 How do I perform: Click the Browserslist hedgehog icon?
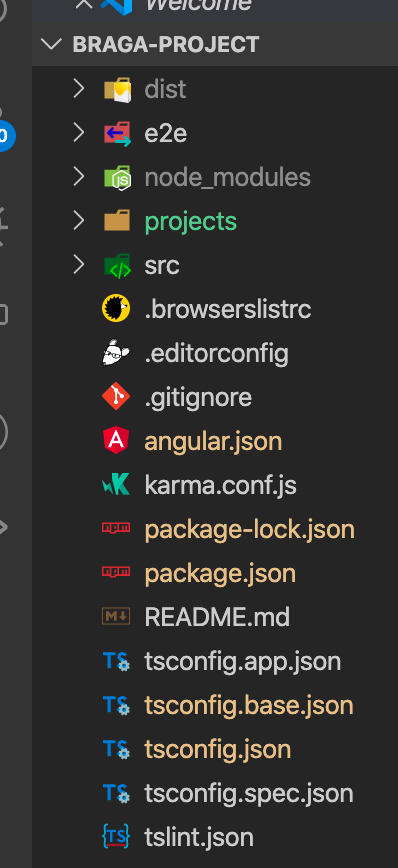click(116, 309)
